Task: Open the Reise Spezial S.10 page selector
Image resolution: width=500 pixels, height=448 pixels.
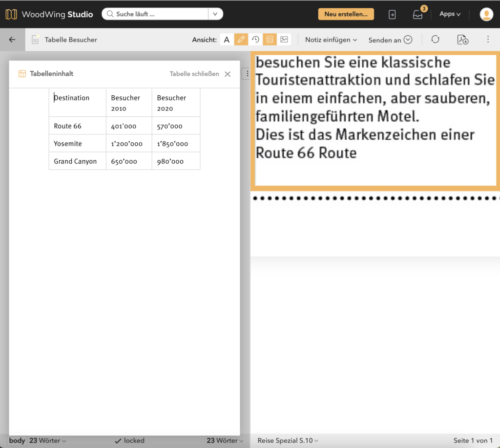Action: tap(288, 441)
